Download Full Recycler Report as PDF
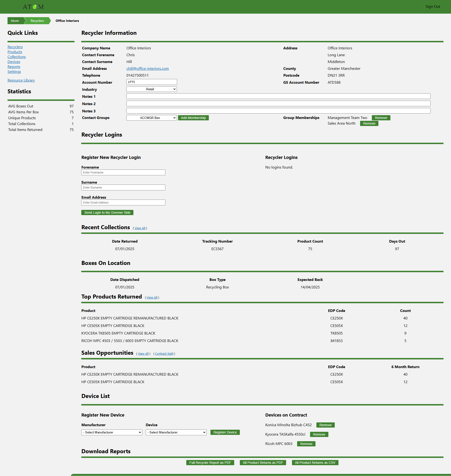The height and width of the screenshot is (476, 451). (210, 463)
